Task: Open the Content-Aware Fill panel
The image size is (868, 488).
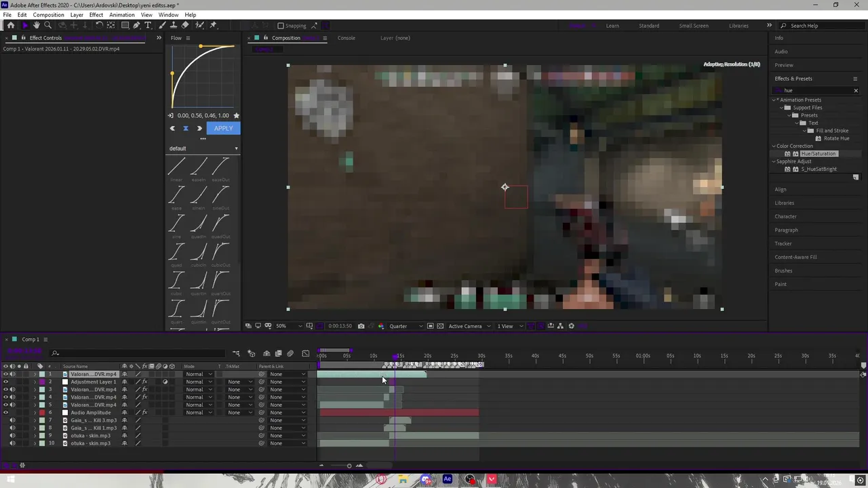Action: (796, 257)
